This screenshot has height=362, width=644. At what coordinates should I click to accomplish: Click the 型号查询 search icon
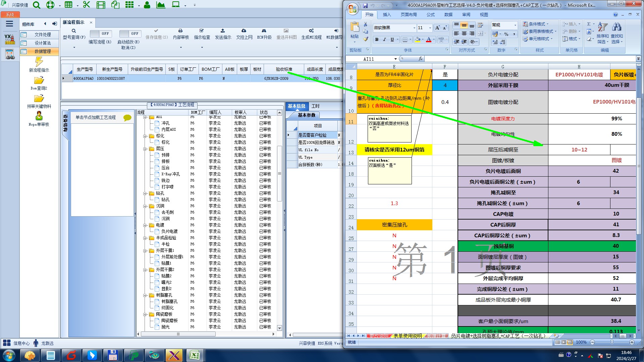click(x=74, y=31)
